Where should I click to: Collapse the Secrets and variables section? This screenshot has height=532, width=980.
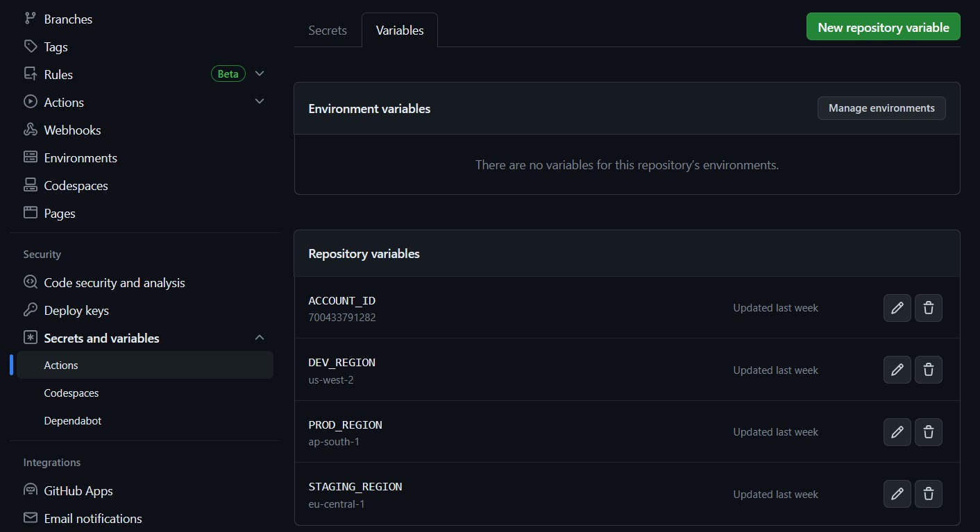tap(260, 338)
